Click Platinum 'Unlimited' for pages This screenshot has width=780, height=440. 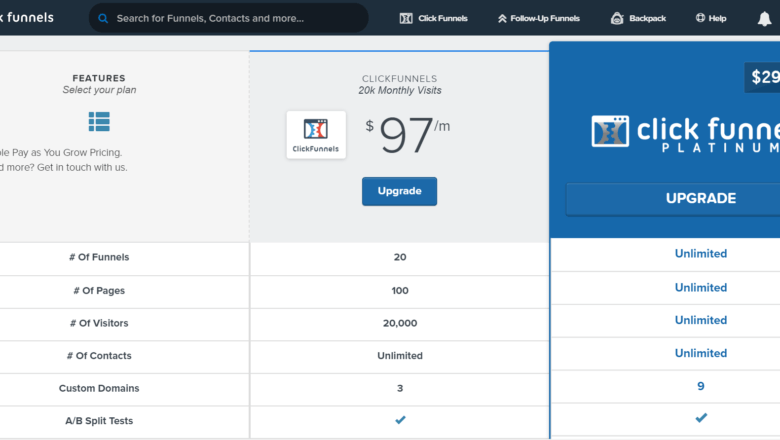tap(701, 287)
